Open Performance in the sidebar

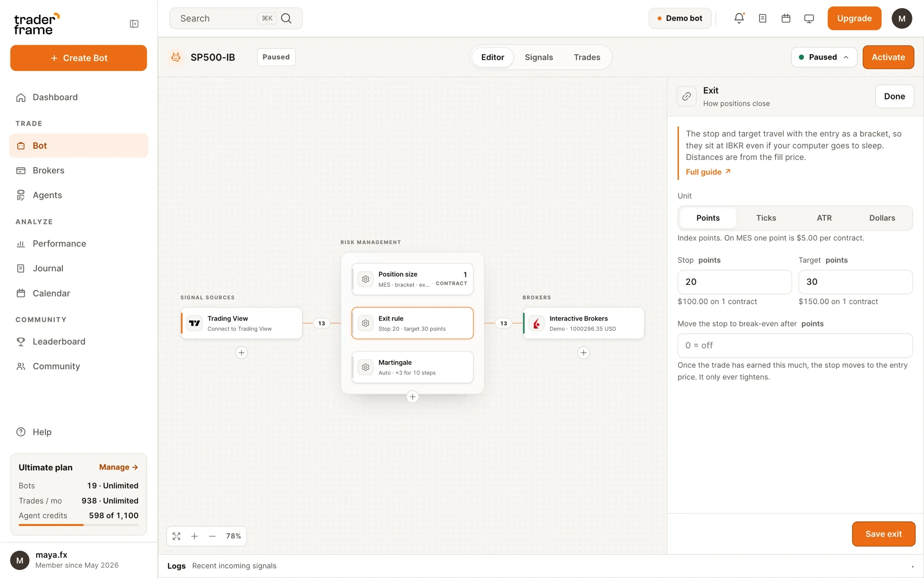79,244
